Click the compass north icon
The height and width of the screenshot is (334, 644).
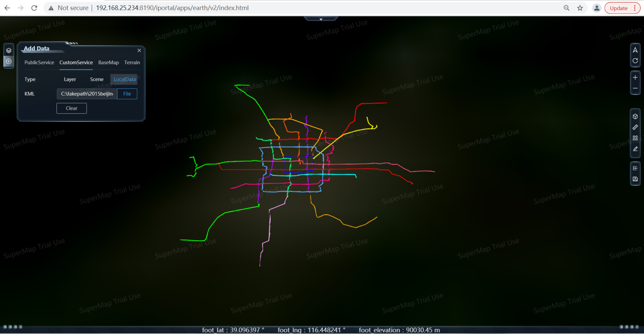pyautogui.click(x=635, y=50)
